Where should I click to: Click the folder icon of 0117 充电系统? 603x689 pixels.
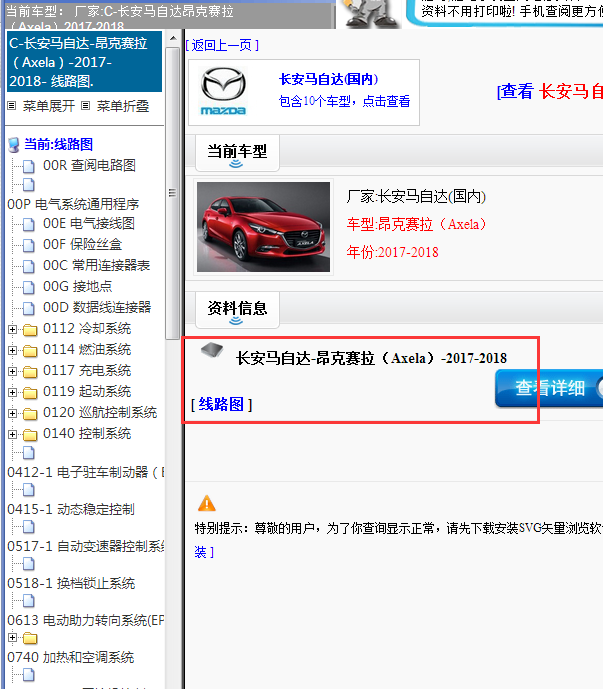pos(30,372)
